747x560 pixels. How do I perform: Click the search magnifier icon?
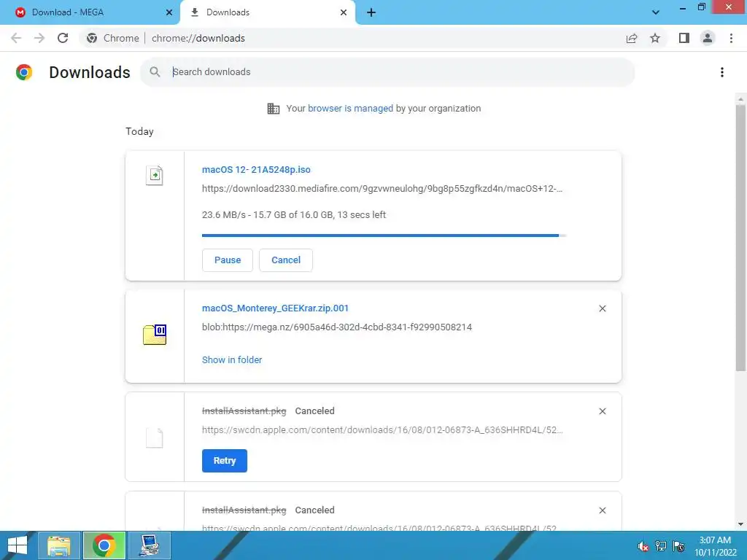pyautogui.click(x=155, y=72)
